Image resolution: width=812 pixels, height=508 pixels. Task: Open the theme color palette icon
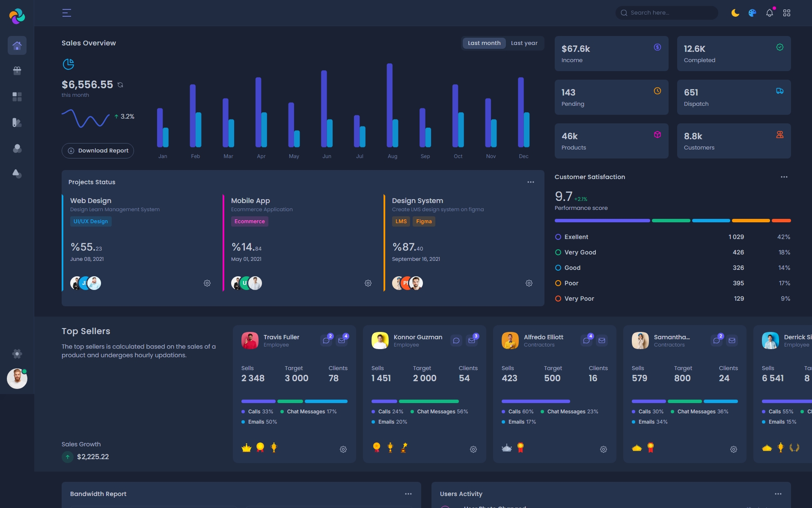point(753,13)
